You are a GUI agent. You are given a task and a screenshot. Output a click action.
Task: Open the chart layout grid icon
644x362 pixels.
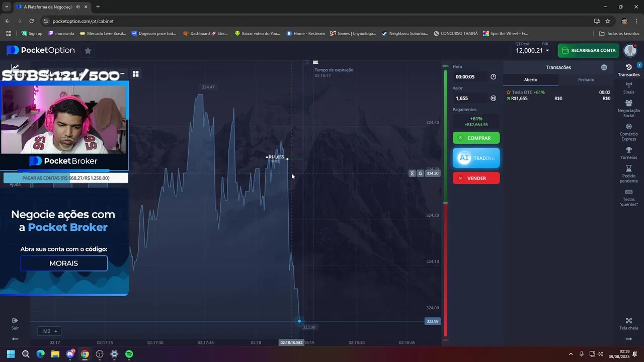(x=135, y=74)
